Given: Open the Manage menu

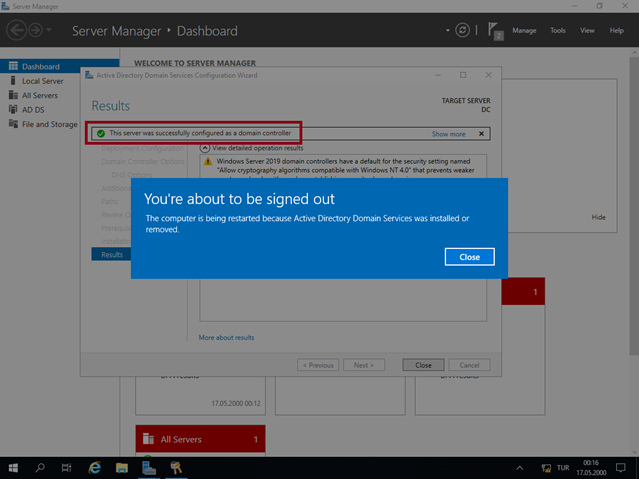Looking at the screenshot, I should [524, 31].
